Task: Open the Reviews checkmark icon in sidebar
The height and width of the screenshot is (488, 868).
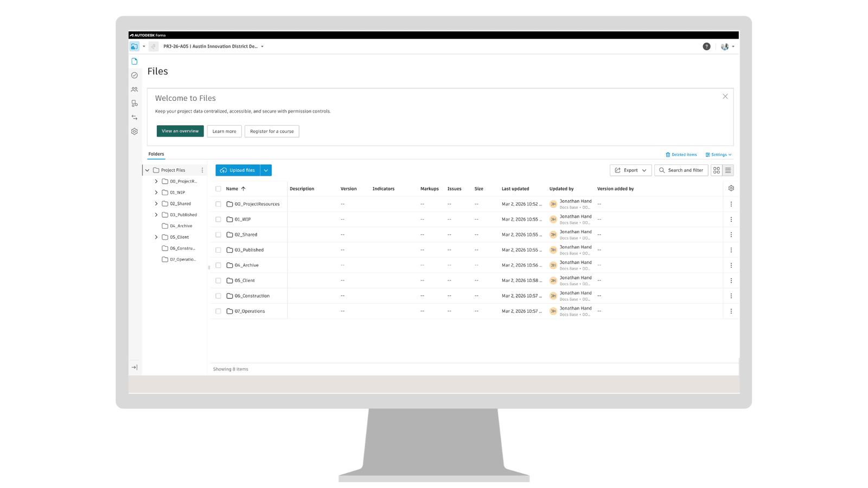Action: tap(135, 75)
